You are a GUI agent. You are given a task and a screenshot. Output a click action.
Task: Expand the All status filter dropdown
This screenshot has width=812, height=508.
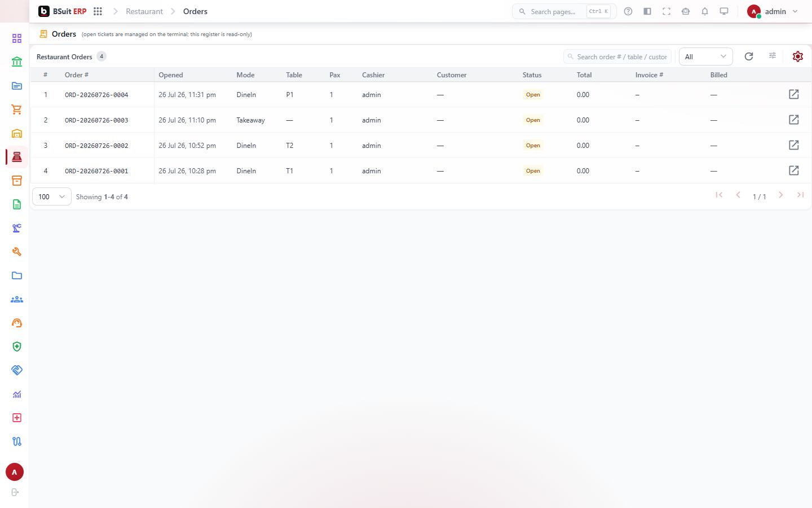coord(705,56)
